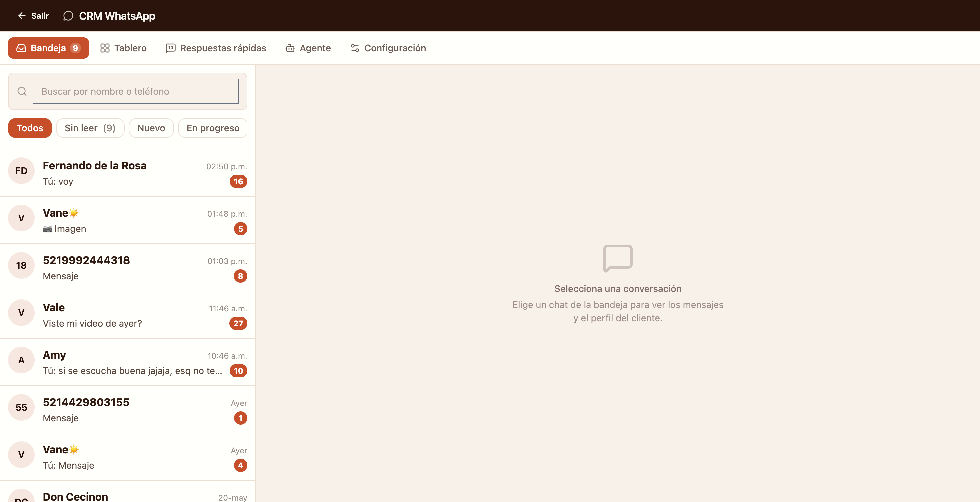Click the chat bubble logo in header

pyautogui.click(x=68, y=16)
